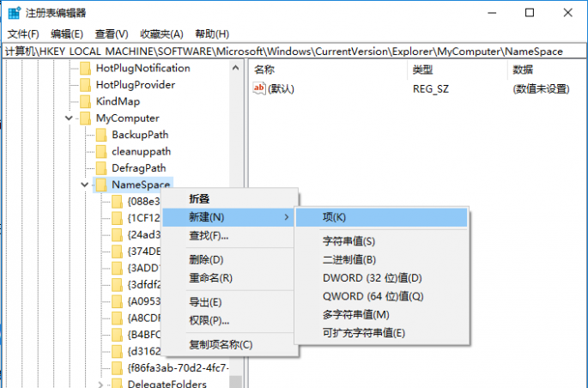The height and width of the screenshot is (388, 588).
Task: Click the 'ab' string value icon for (默认)
Action: (x=259, y=89)
